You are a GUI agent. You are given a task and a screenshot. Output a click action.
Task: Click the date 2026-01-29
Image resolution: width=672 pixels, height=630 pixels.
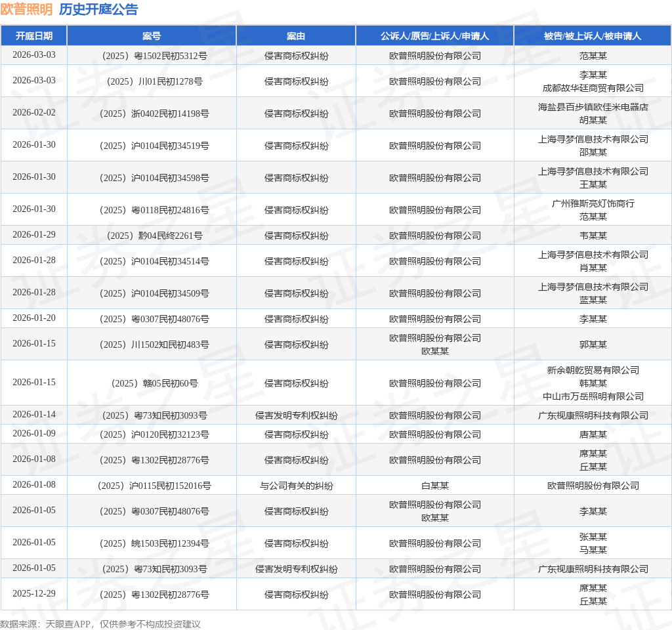[x=34, y=234]
